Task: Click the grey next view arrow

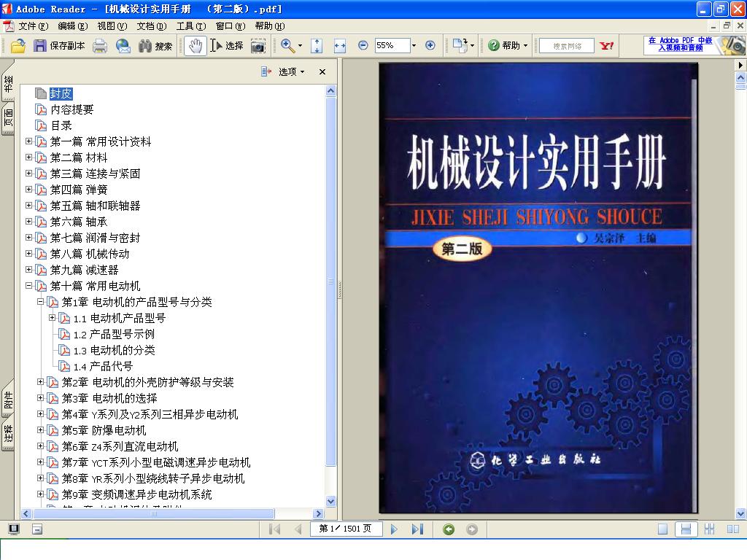Action: click(472, 529)
